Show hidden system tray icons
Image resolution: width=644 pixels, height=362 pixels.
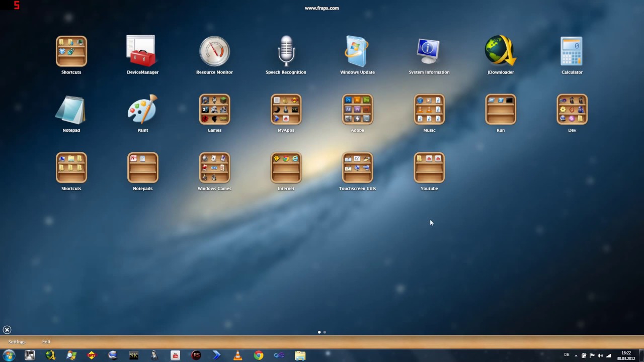pos(576,356)
